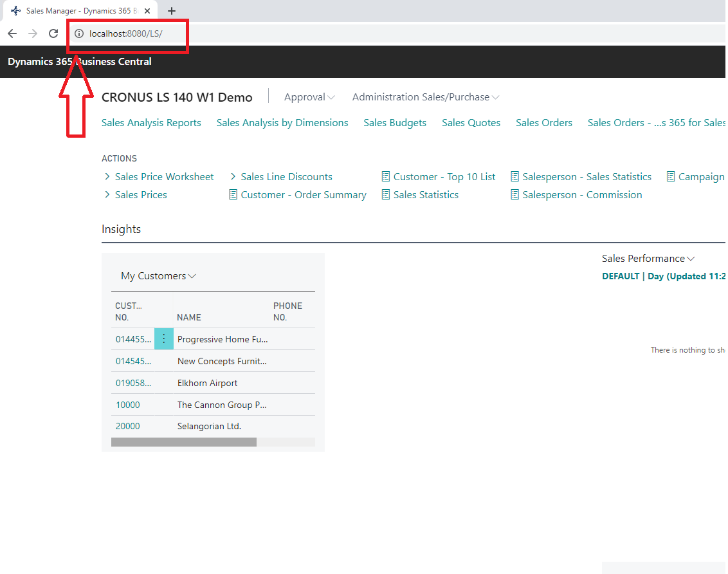Open Sales Price Worksheet action
Image resolution: width=728 pixels, height=574 pixels.
(x=165, y=177)
